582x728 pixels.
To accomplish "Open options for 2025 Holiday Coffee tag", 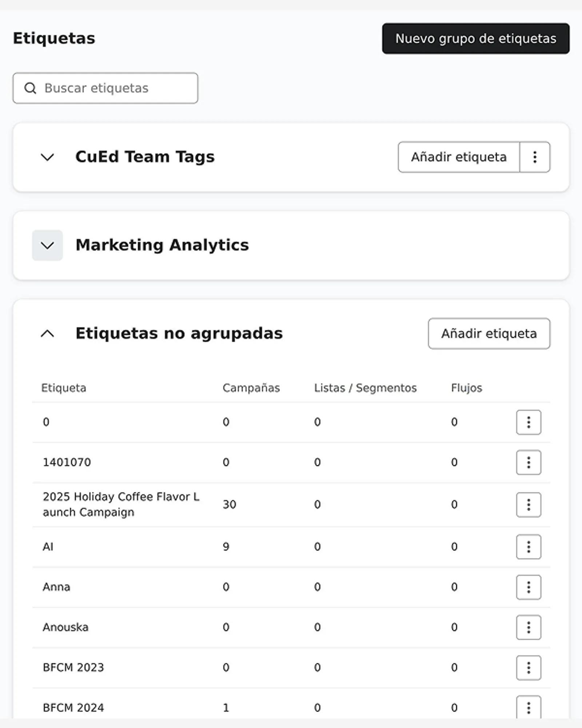I will [529, 505].
